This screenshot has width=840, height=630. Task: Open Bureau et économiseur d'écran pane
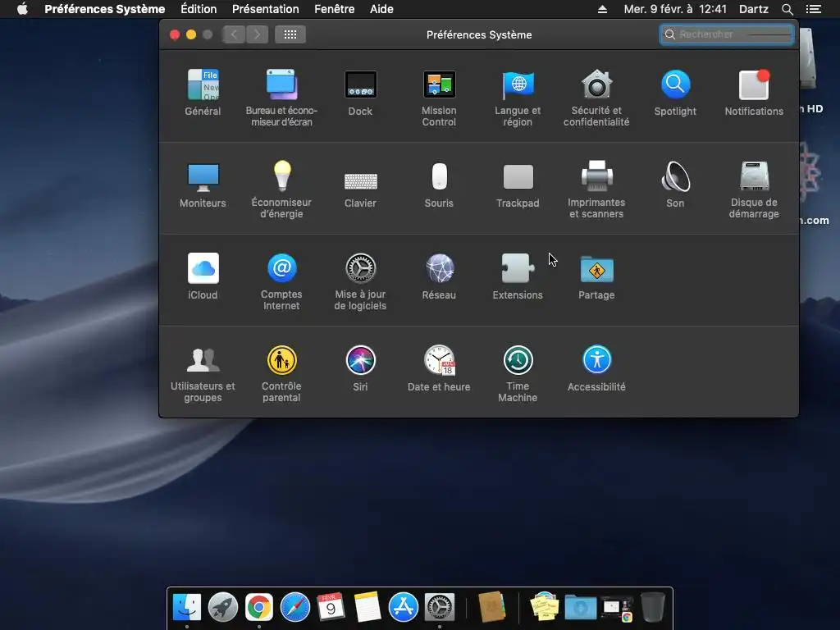[282, 98]
